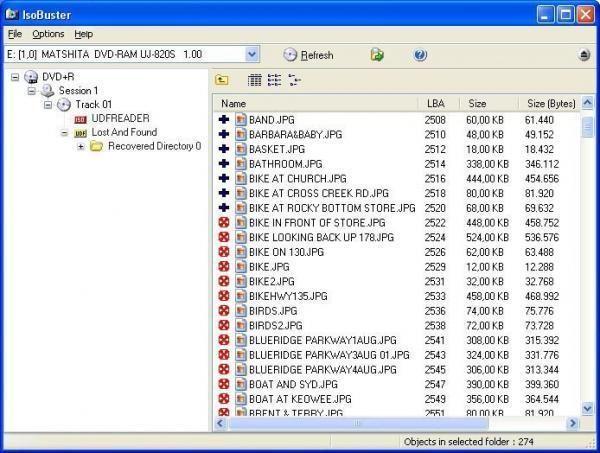Switch to details tree view icon

(x=294, y=80)
